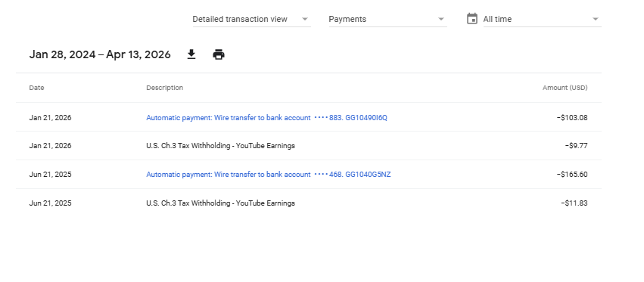The image size is (644, 282).
Task: Open wire transfer payment GG1040G5NZ
Action: pos(268,175)
